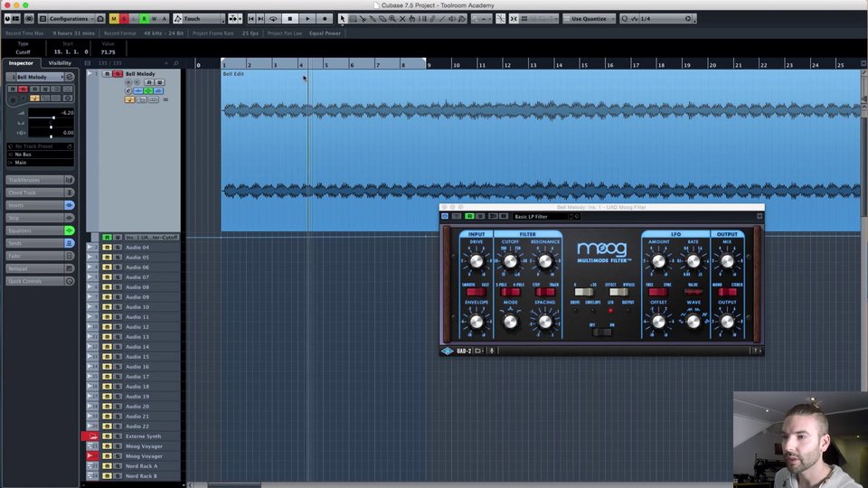
Task: Toggle the 2-Pole 4-Pole switch
Action: click(510, 292)
